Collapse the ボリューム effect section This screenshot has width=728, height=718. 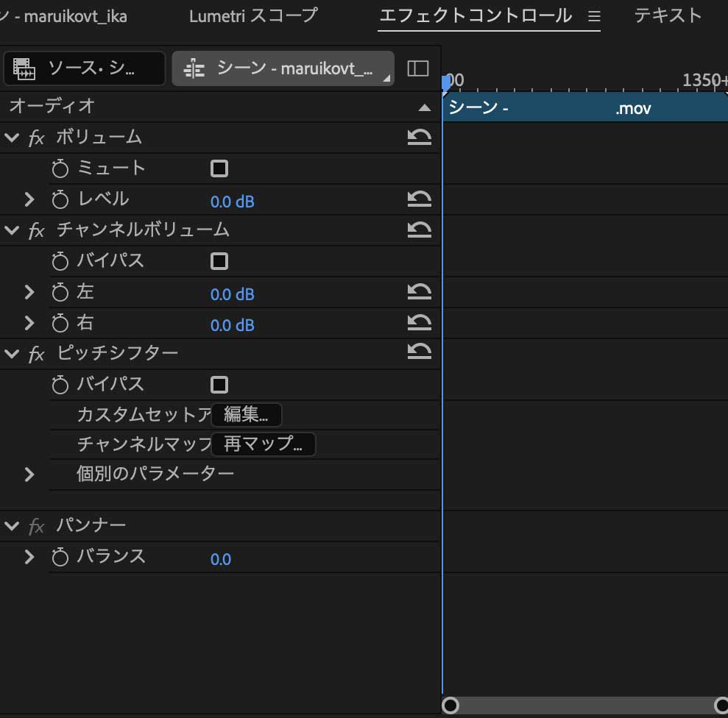tap(11, 137)
